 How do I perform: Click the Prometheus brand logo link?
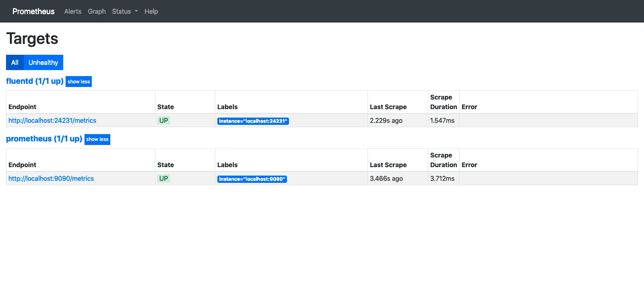(x=33, y=11)
